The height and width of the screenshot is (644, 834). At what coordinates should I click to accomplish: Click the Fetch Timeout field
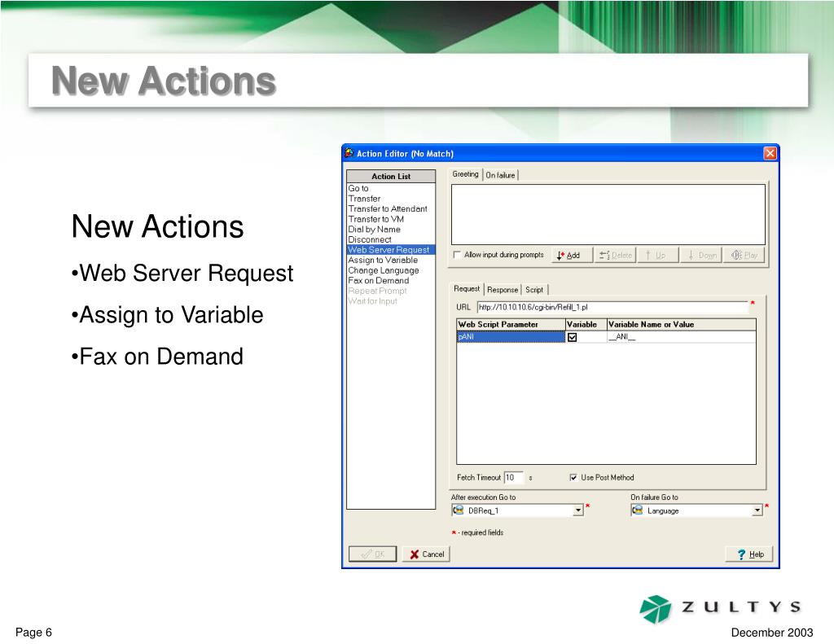tap(514, 478)
